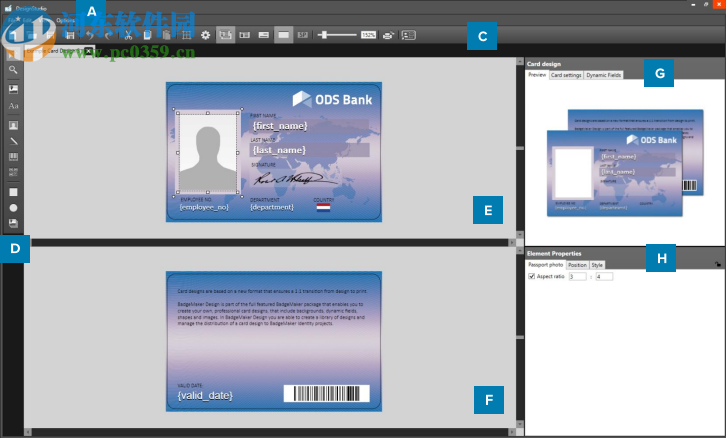This screenshot has width=726, height=438.
Task: Select the {valid_date} field on back card
Action: tap(205, 395)
